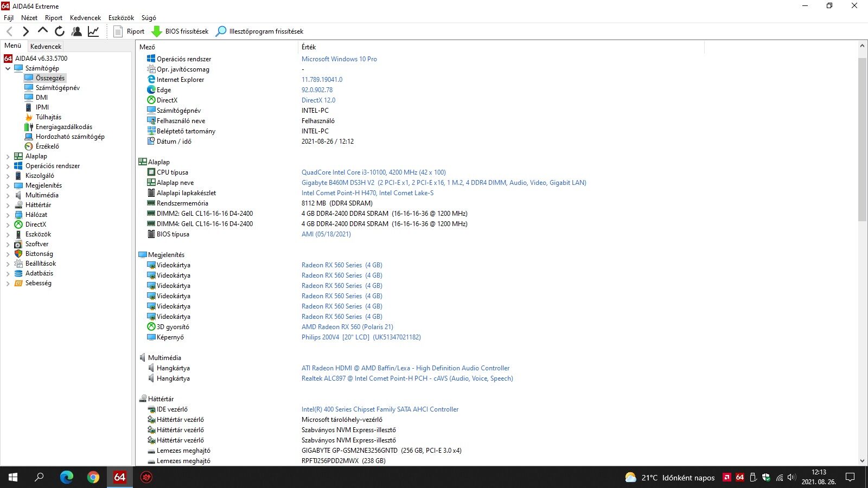The height and width of the screenshot is (488, 868).
Task: Create a report with the Riport button
Action: (x=129, y=31)
